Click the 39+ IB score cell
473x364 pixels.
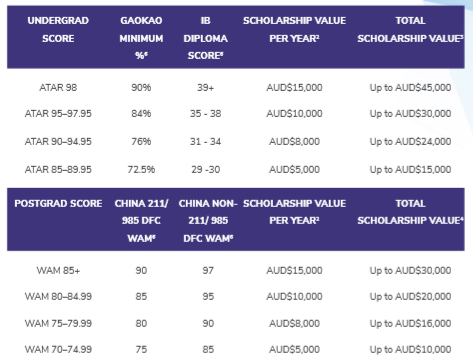tap(205, 88)
